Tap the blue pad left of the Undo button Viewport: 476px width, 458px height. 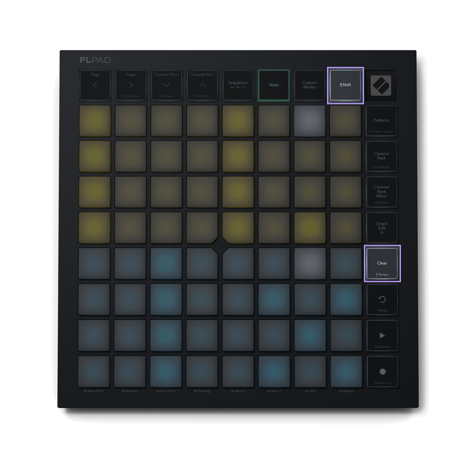click(346, 299)
